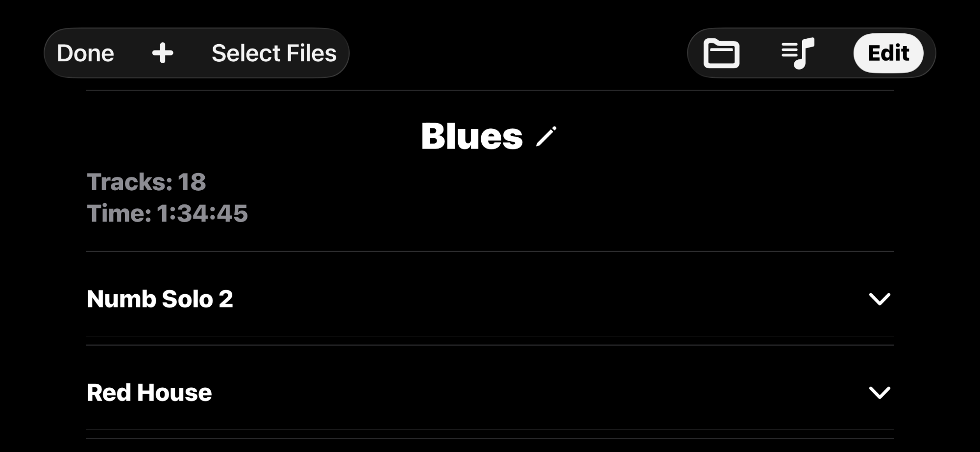This screenshot has height=452, width=980.
Task: Enter Edit mode
Action: click(888, 53)
